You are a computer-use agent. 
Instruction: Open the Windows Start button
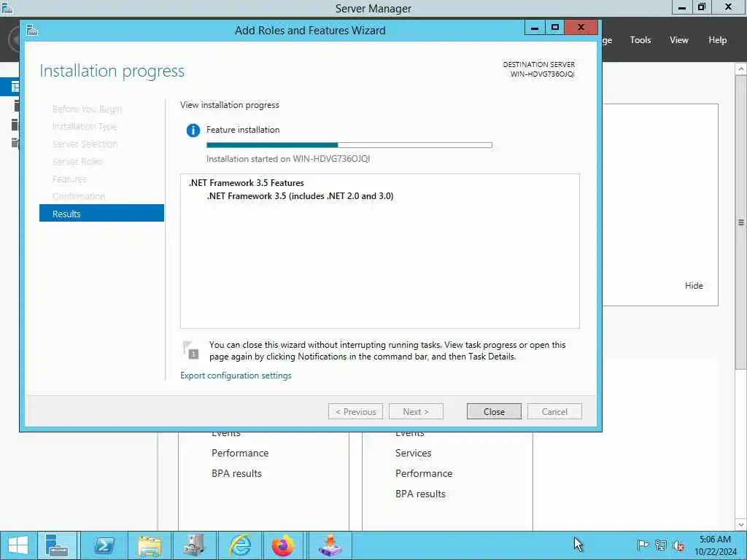coord(18,545)
